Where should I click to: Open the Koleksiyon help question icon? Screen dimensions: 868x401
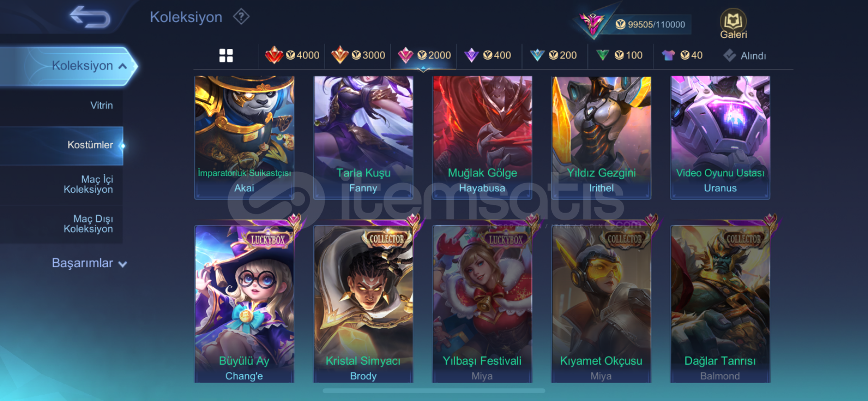pos(241,17)
